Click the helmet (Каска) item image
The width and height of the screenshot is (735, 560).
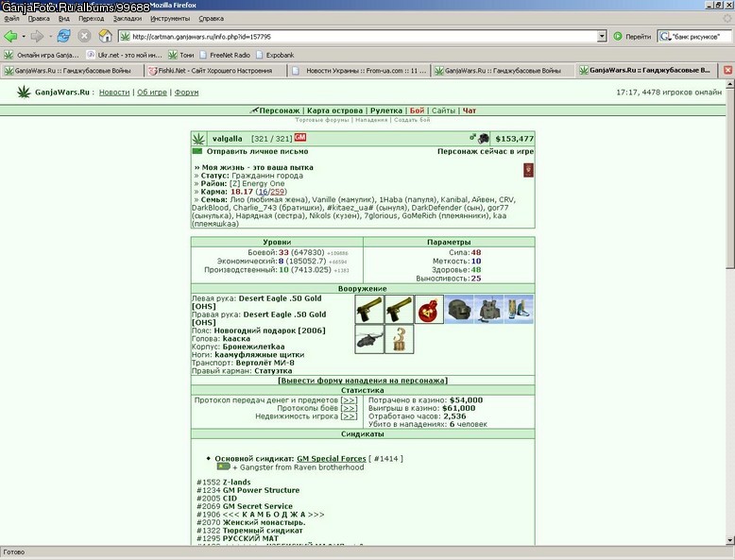459,310
